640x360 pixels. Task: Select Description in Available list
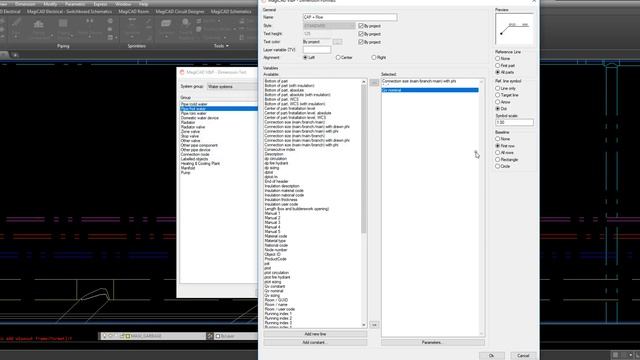coord(274,154)
